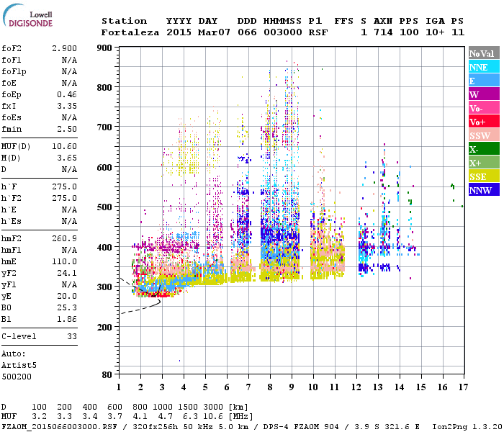Click the Vo- pink legend entry
Image resolution: width=504 pixels, height=432 pixels.
click(x=482, y=108)
